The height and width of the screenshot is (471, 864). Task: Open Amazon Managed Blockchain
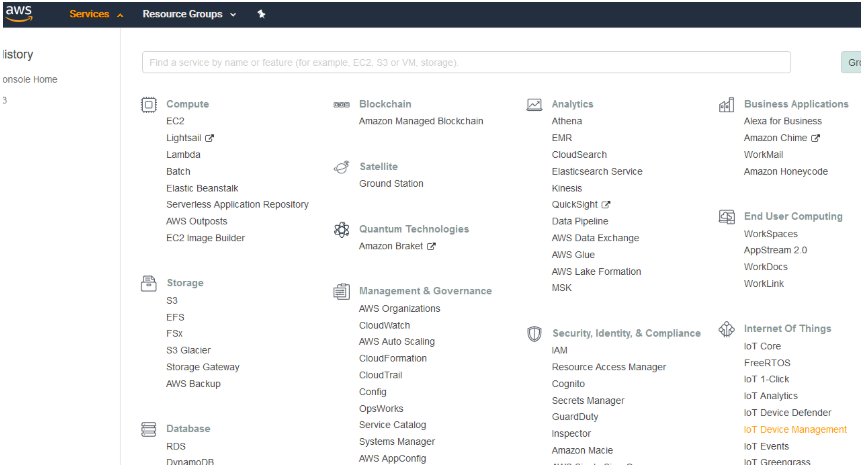coord(421,121)
